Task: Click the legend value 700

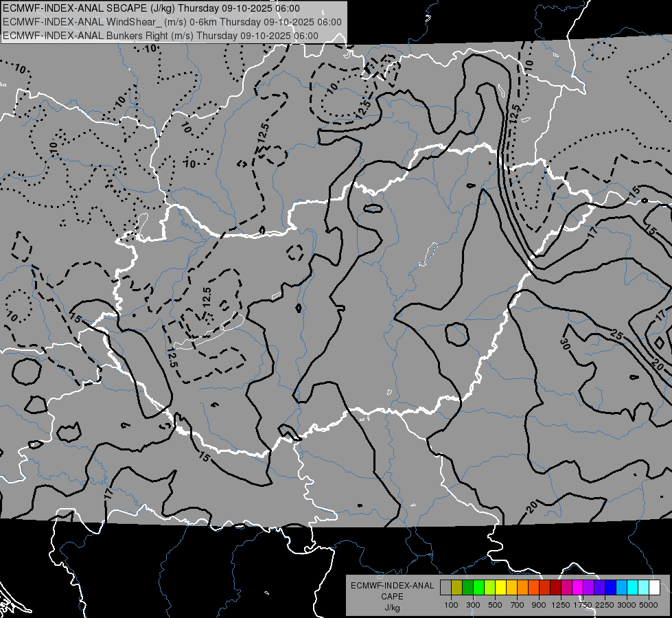Action: (x=518, y=605)
